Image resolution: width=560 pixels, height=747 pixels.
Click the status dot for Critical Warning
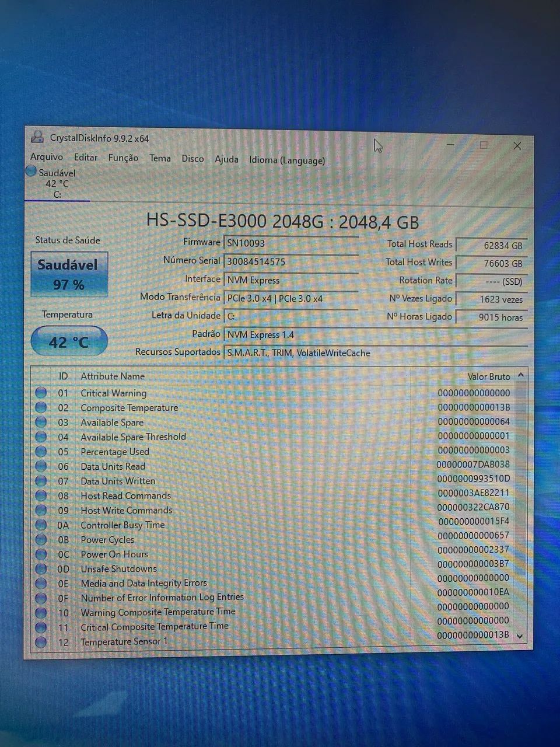41,393
